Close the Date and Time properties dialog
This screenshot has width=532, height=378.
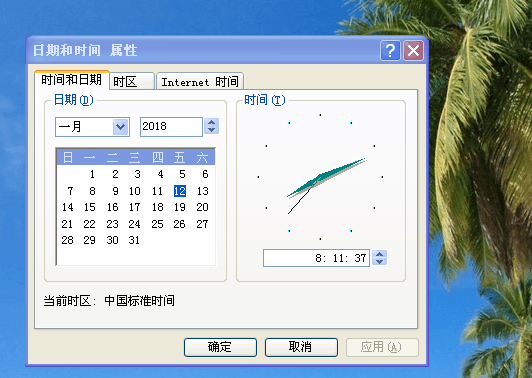click(413, 51)
